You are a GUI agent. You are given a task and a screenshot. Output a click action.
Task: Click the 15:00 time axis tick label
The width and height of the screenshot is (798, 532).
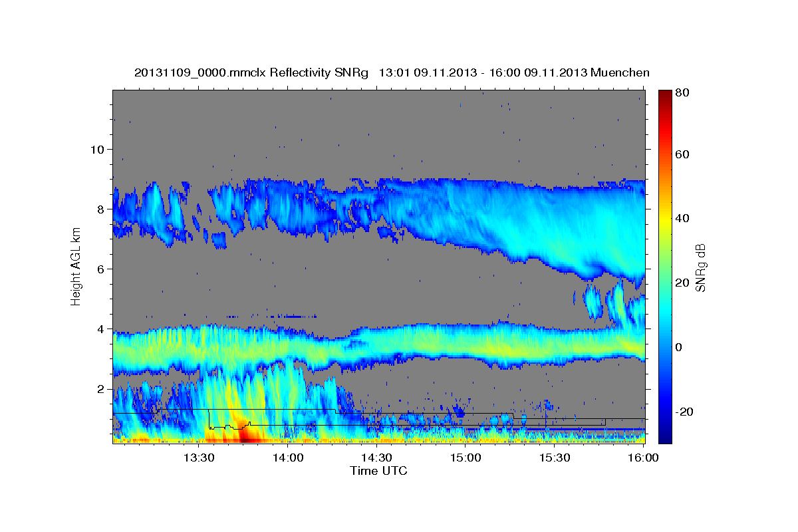(x=465, y=458)
